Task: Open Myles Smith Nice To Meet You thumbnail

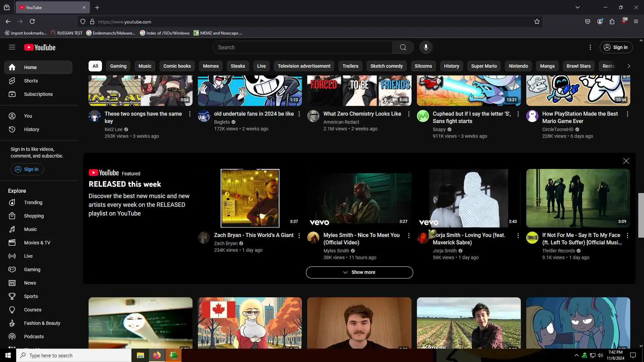Action: [359, 198]
